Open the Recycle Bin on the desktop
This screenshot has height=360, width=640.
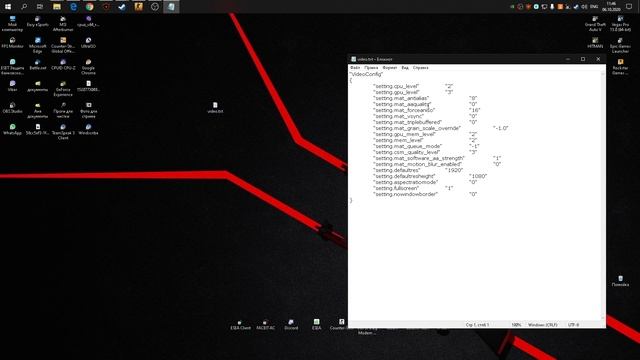(620, 281)
